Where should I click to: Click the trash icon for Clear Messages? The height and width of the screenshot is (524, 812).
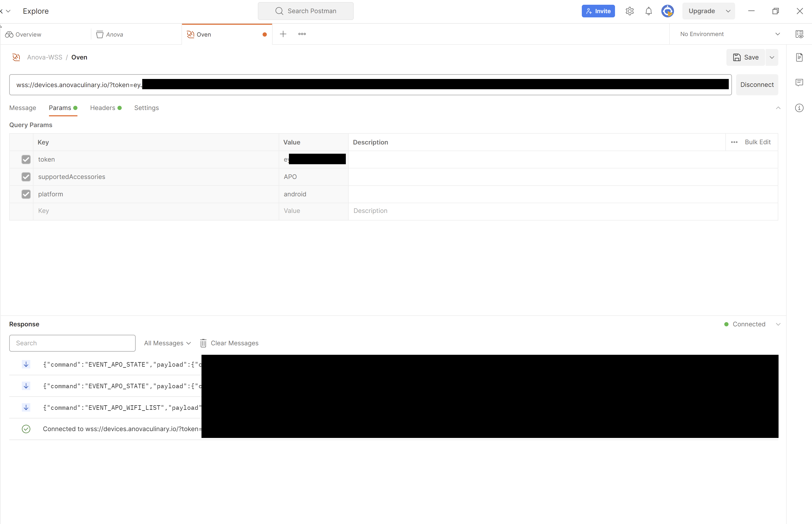pos(203,343)
